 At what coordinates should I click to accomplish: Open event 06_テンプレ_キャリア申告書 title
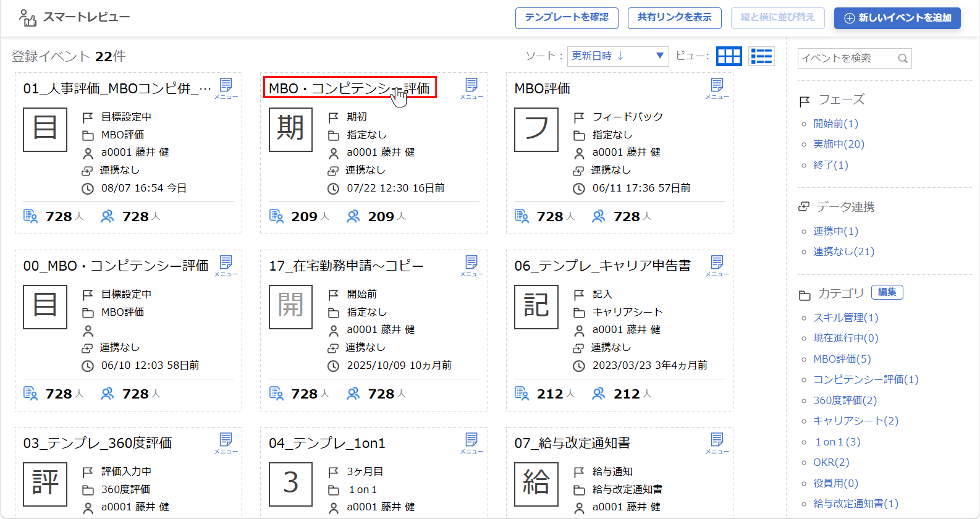point(603,265)
